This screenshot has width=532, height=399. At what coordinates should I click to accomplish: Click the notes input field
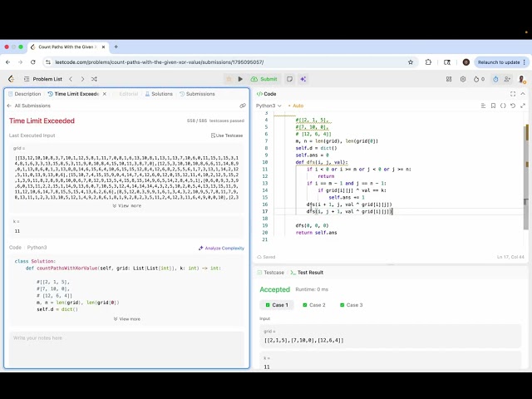126,348
